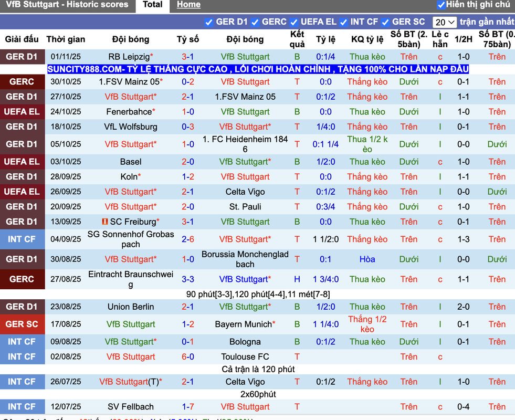Screen dimensions: 515x420
Task: Uncheck the GER D1 filter checkbox
Action: pos(208,23)
